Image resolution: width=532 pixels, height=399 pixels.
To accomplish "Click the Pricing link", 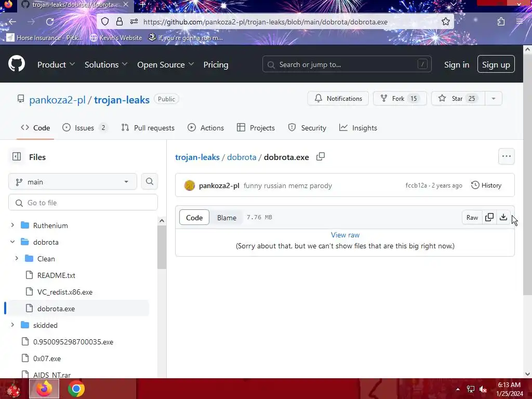I will [216, 64].
